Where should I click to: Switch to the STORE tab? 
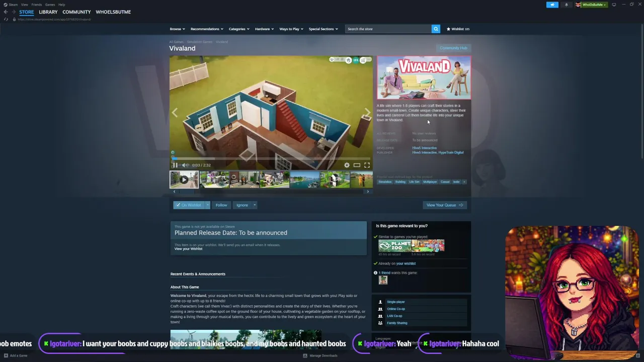(x=27, y=12)
